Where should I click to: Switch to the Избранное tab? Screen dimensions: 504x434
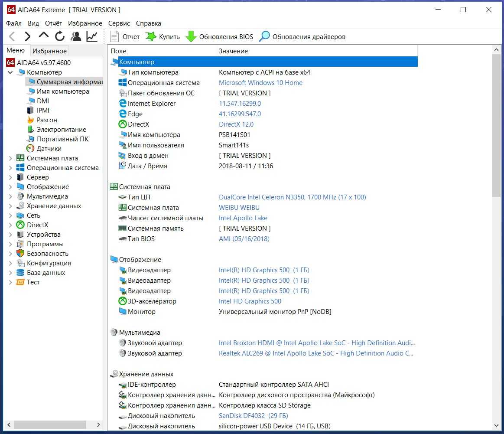[x=50, y=51]
